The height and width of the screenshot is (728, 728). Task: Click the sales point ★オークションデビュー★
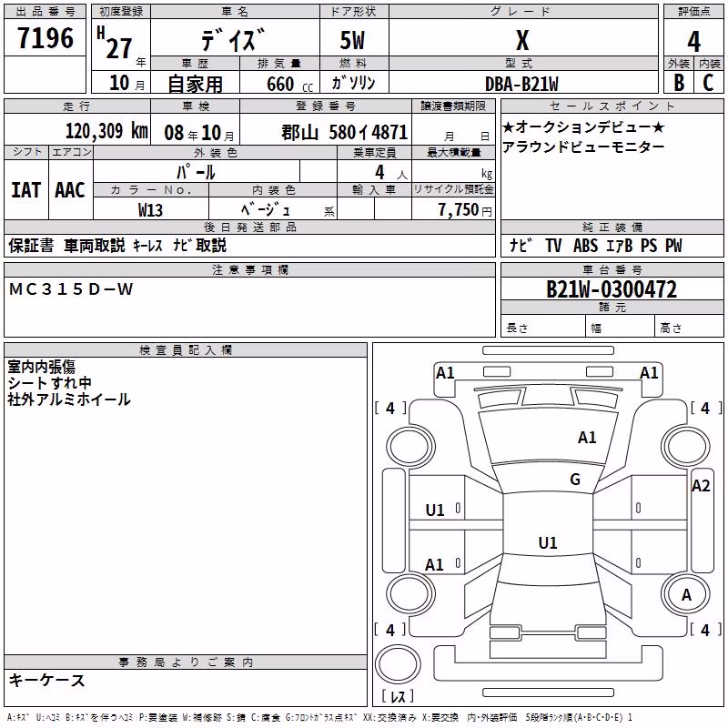click(584, 126)
